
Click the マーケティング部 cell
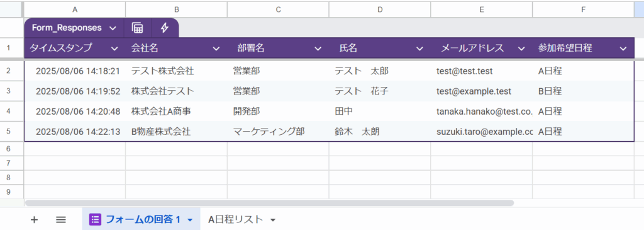tap(278, 132)
